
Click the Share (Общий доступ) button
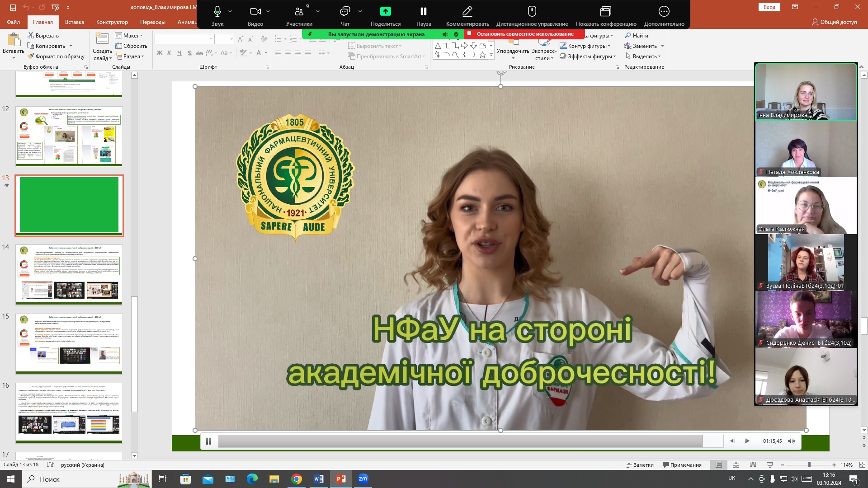click(835, 22)
